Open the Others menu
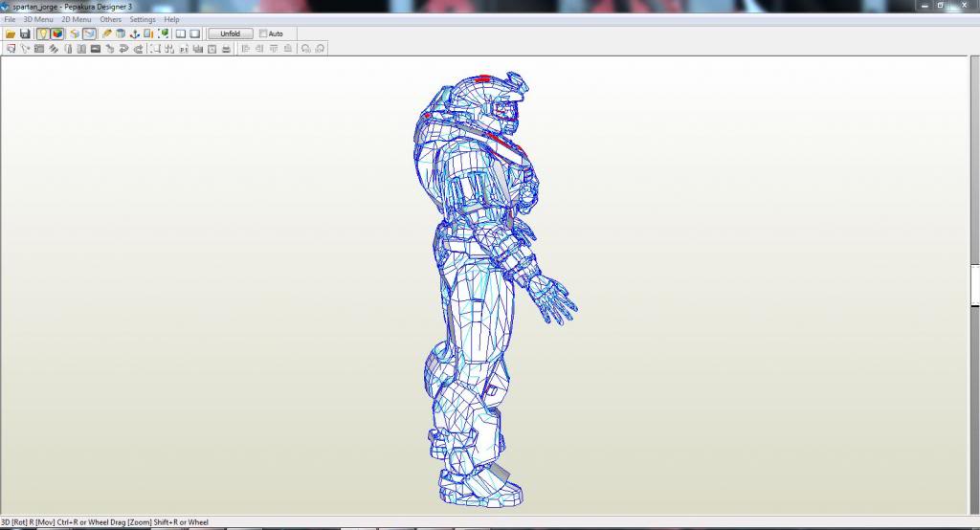This screenshot has height=530, width=980. [x=111, y=19]
